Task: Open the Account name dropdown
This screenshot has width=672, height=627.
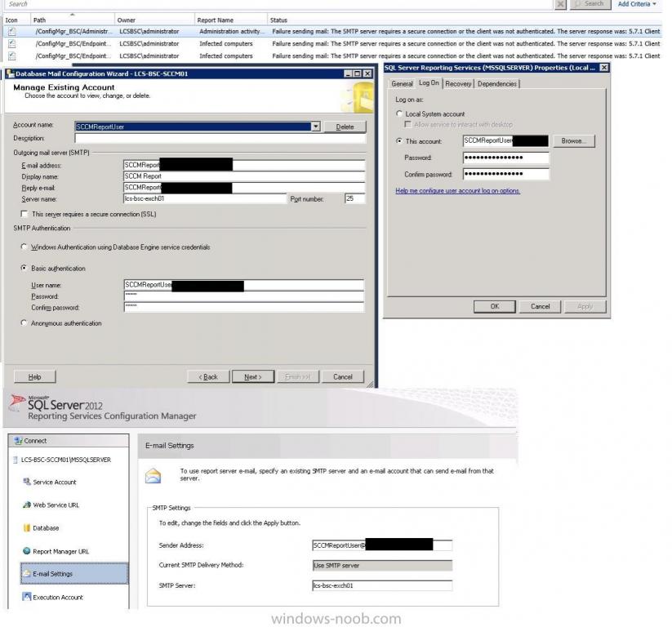Action: pyautogui.click(x=316, y=127)
